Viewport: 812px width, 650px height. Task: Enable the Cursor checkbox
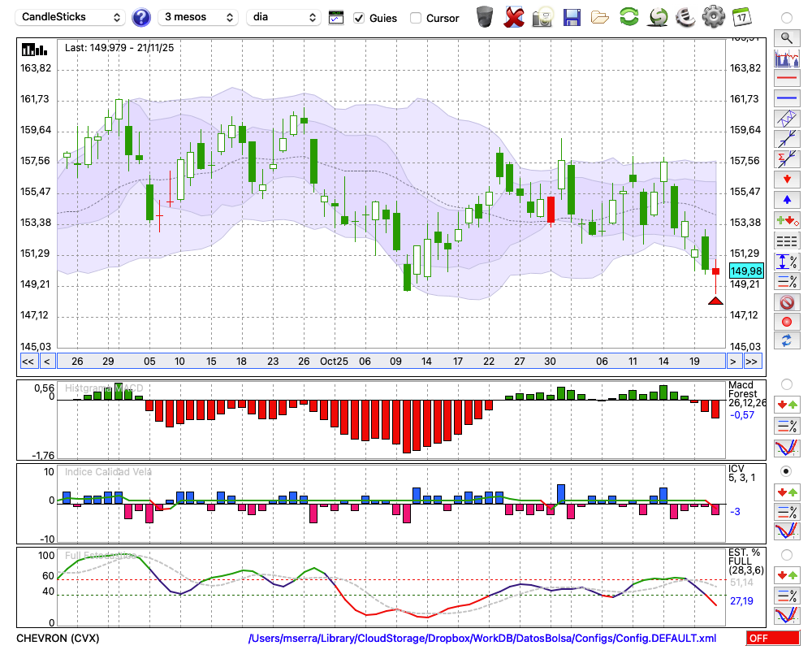pyautogui.click(x=416, y=18)
